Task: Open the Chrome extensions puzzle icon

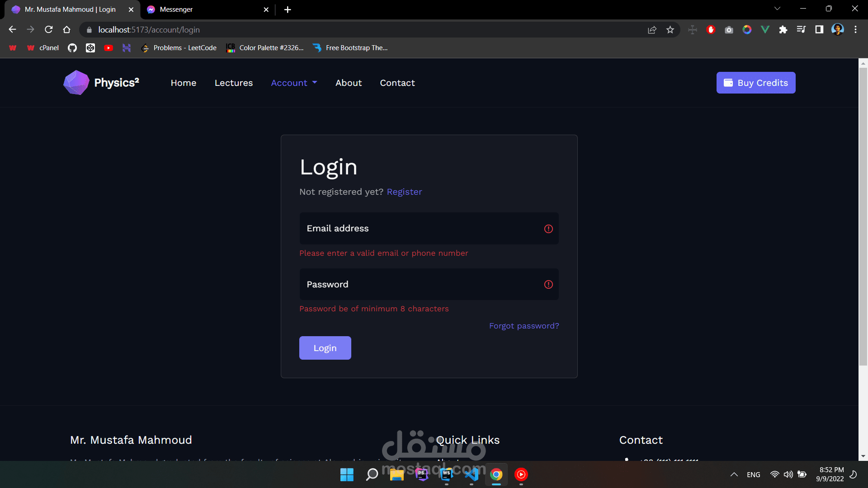Action: tap(783, 30)
